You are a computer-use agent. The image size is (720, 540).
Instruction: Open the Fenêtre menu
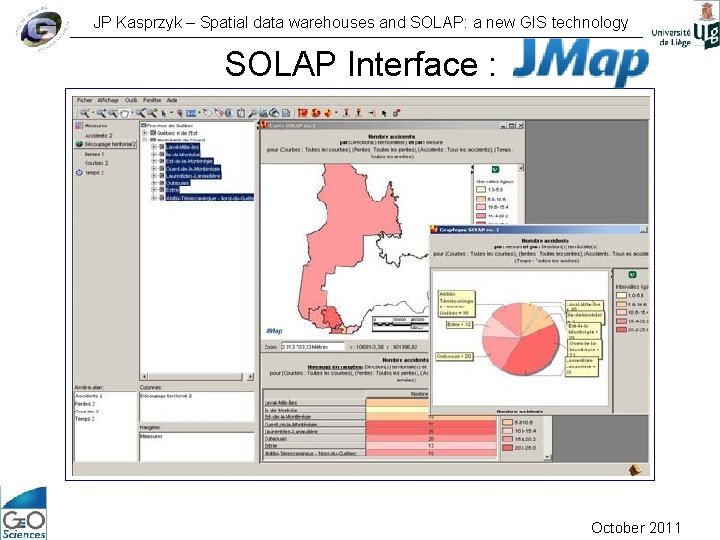(x=152, y=100)
